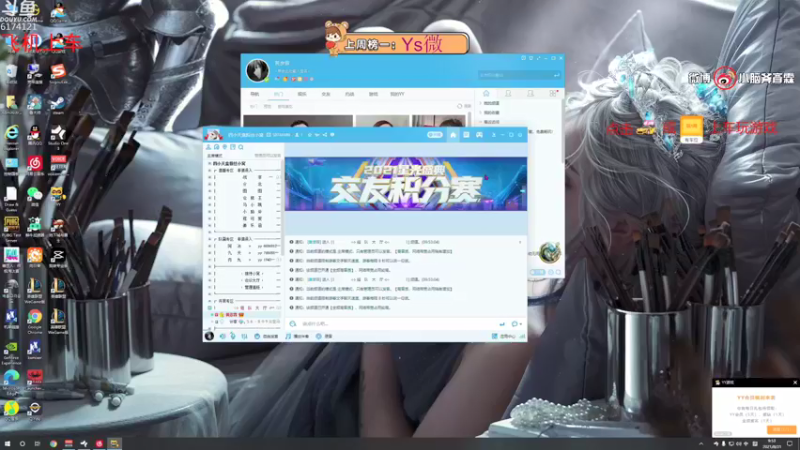Toggle the microphone in the channel bottom bar

[233, 336]
